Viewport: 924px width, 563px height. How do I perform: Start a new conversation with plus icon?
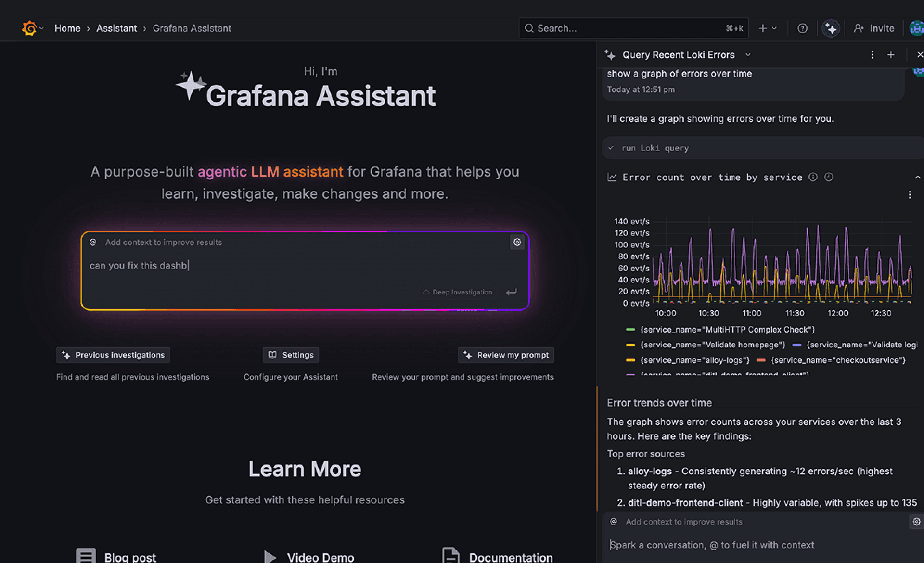click(891, 55)
